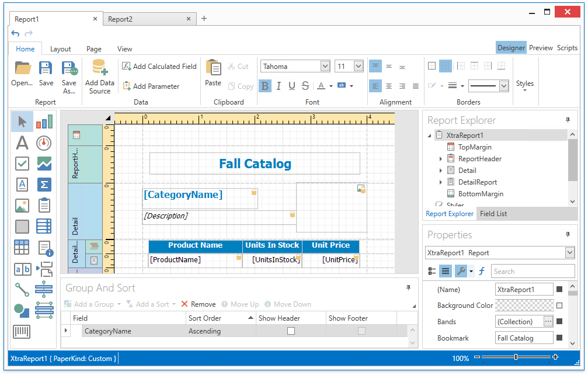This screenshot has width=588, height=375.
Task: Select the Picture Box control in toolbox
Action: (22, 206)
